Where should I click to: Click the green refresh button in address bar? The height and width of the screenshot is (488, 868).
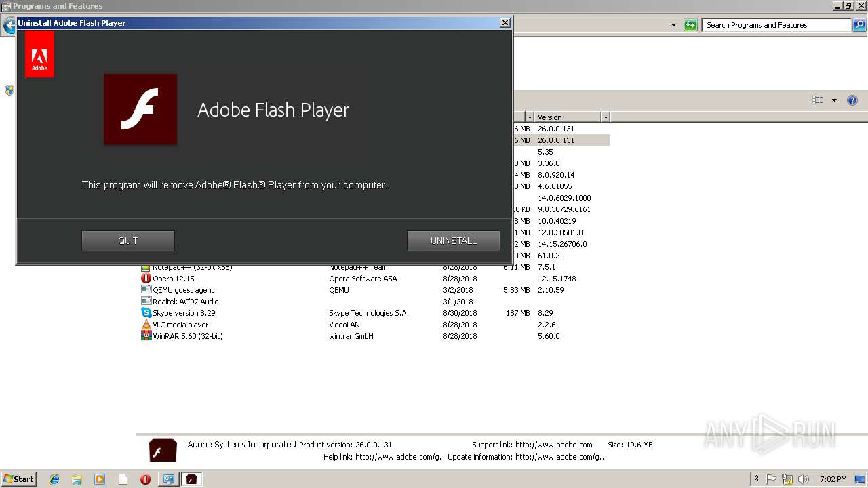(x=690, y=25)
